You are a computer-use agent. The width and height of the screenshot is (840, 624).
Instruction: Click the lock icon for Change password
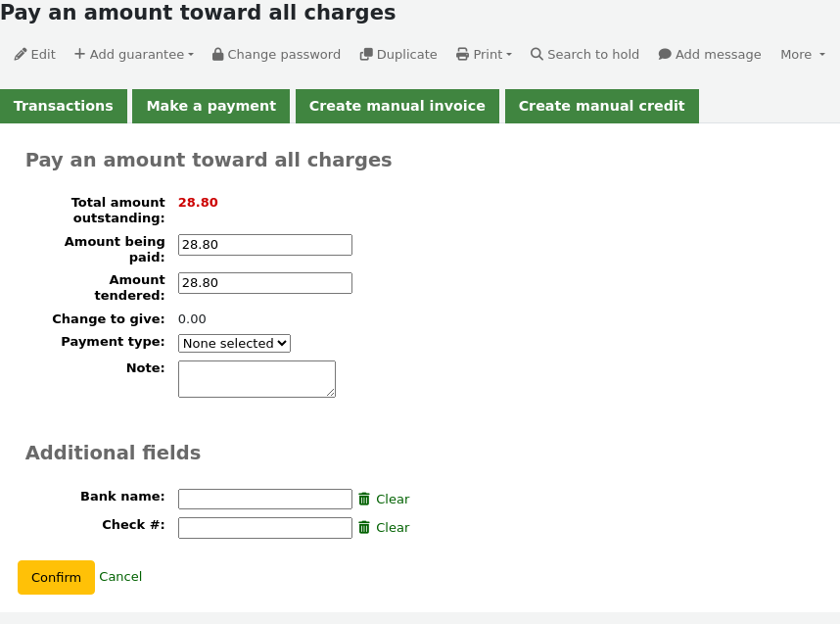[217, 54]
